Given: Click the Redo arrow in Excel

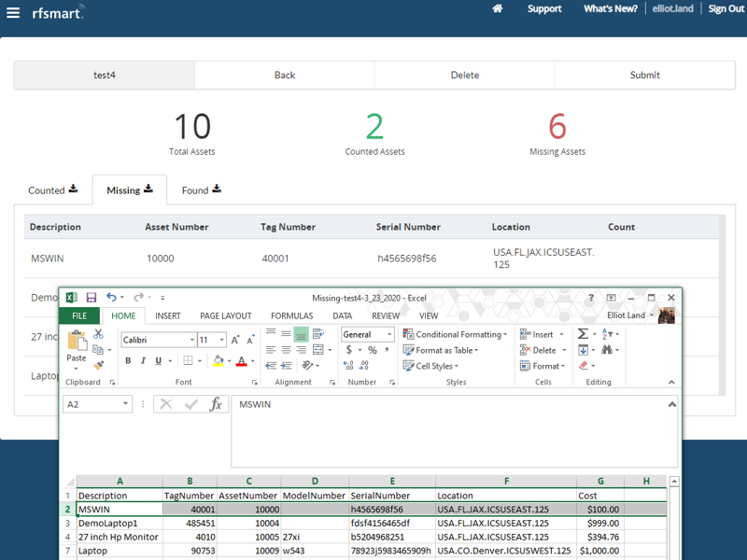Looking at the screenshot, I should tap(138, 297).
